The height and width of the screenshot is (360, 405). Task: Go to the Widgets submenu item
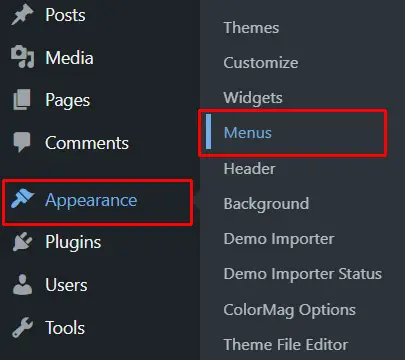click(253, 98)
